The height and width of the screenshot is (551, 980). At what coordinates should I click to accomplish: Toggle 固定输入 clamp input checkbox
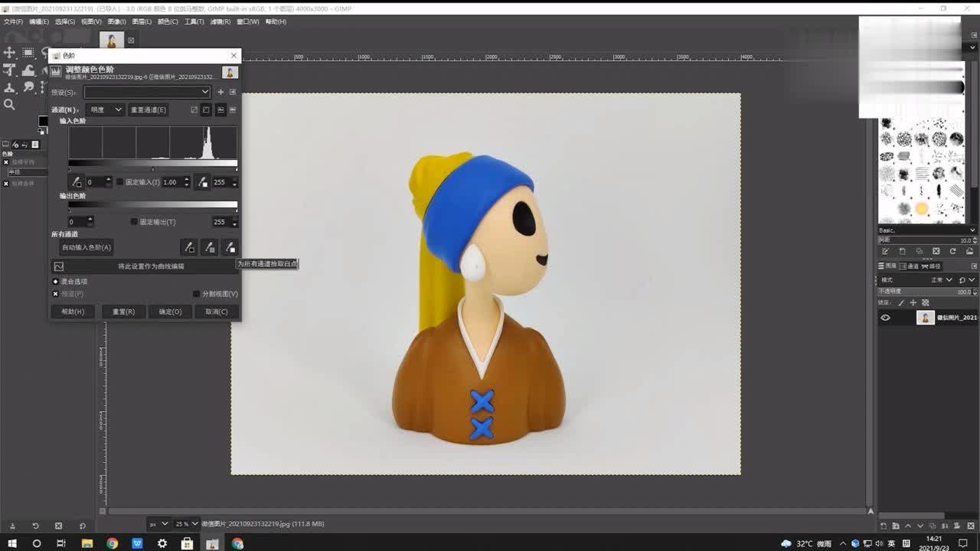119,182
